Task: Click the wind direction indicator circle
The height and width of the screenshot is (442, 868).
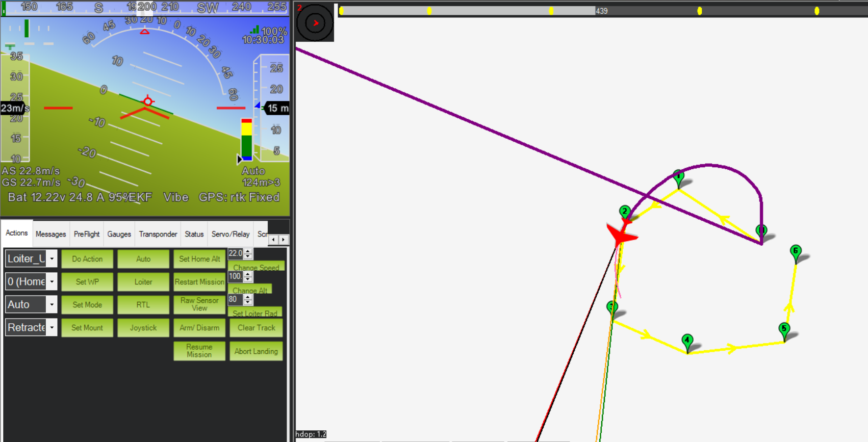Action: point(315,23)
